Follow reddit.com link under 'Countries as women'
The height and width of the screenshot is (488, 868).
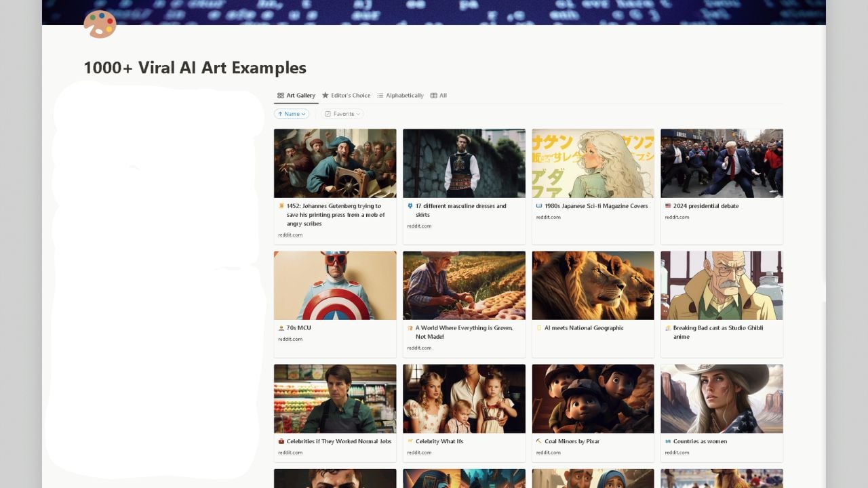(677, 453)
